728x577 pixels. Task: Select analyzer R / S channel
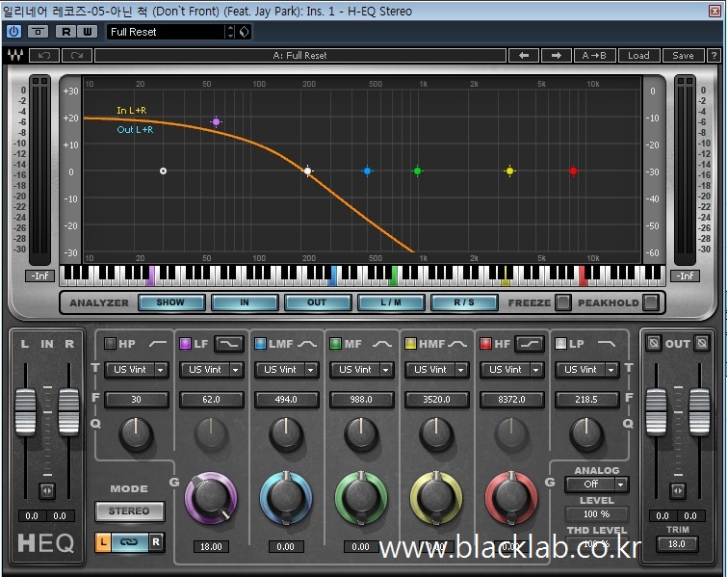tap(464, 302)
